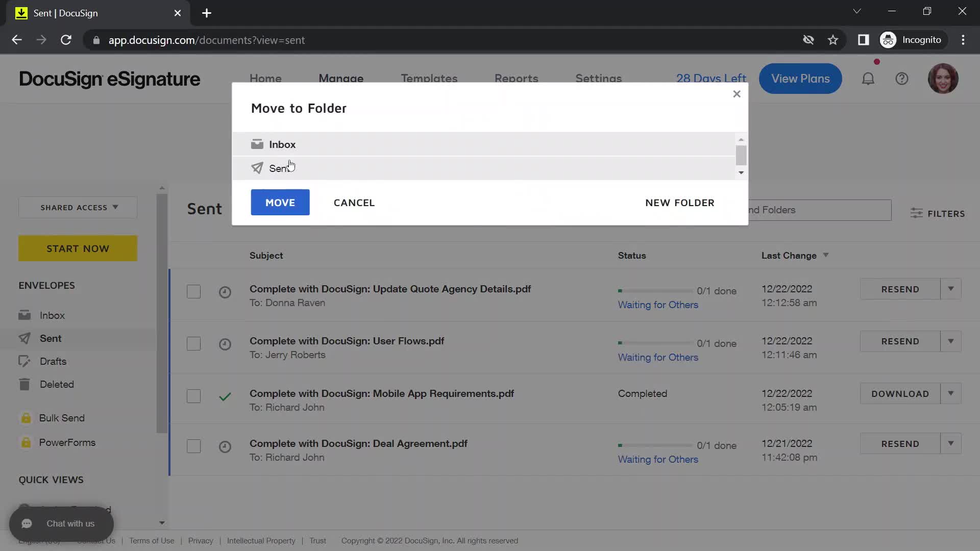Click the Bulk Send lock icon
The width and height of the screenshot is (980, 551).
(x=26, y=418)
